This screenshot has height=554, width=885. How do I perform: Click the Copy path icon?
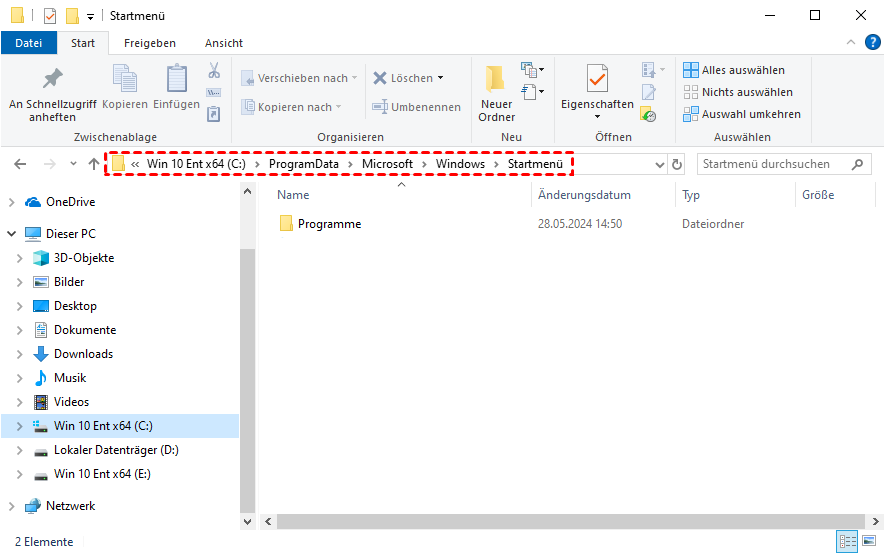(x=214, y=93)
